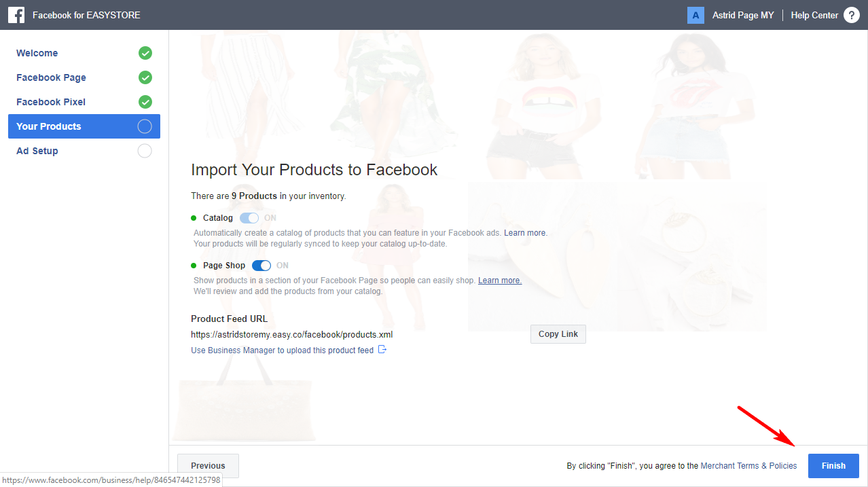Click the empty circle beside Your Products
Viewport: 868px width, 487px height.
tap(145, 126)
